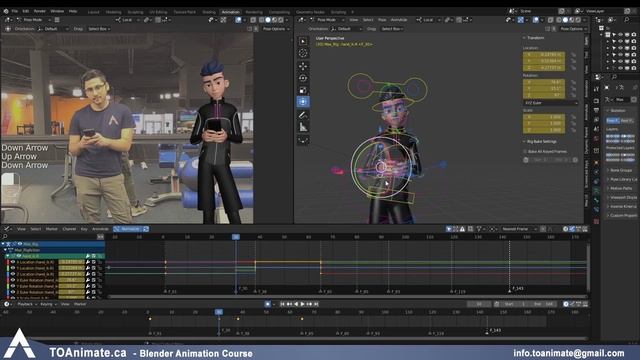Lock Scale X in Transform panel

pyautogui.click(x=573, y=117)
